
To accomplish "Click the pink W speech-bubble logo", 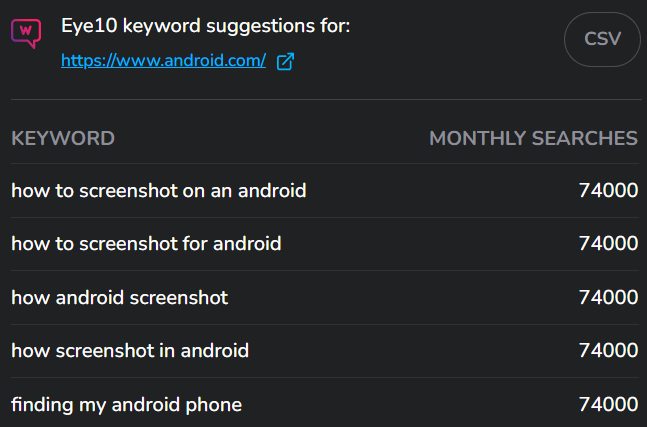I will pyautogui.click(x=26, y=33).
